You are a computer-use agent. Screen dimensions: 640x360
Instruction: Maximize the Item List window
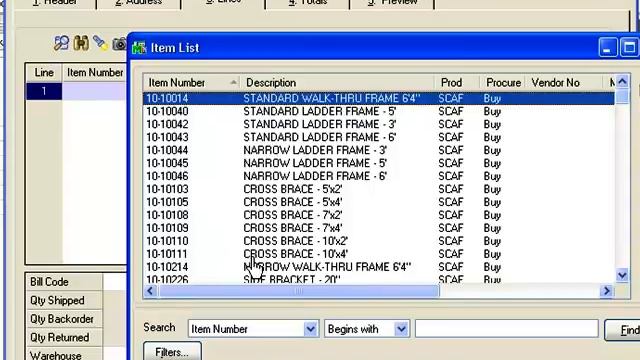tap(629, 48)
